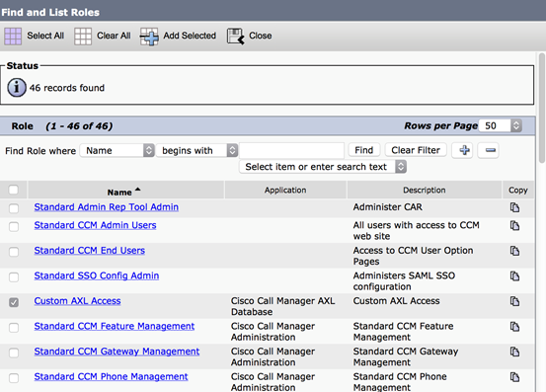Copy the Standard CCM Phone Management role
Viewport: 546px width, 392px height.
point(514,377)
